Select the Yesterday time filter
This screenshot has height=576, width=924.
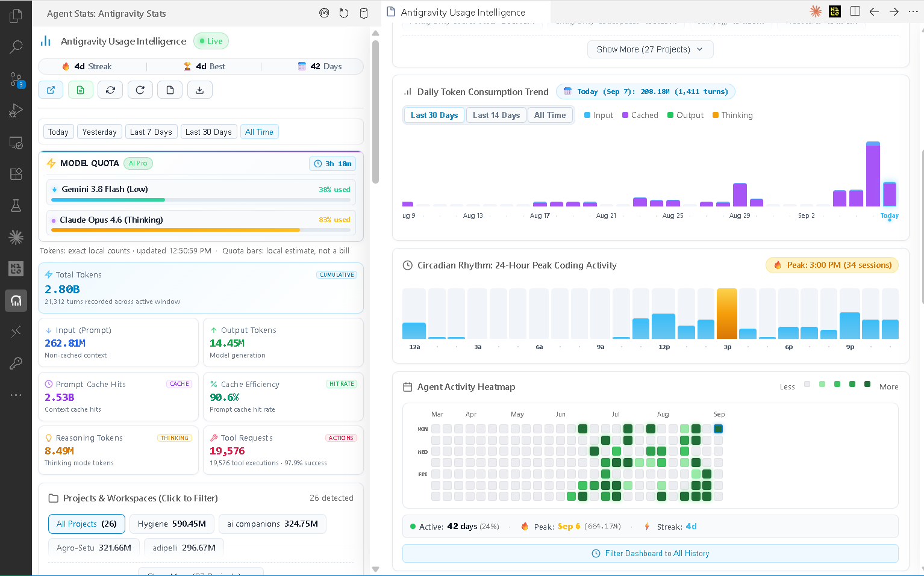coord(99,132)
